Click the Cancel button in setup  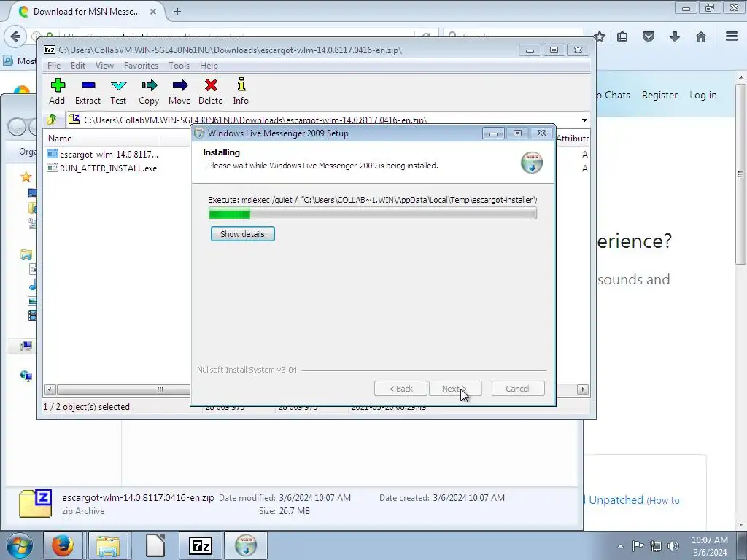point(518,389)
